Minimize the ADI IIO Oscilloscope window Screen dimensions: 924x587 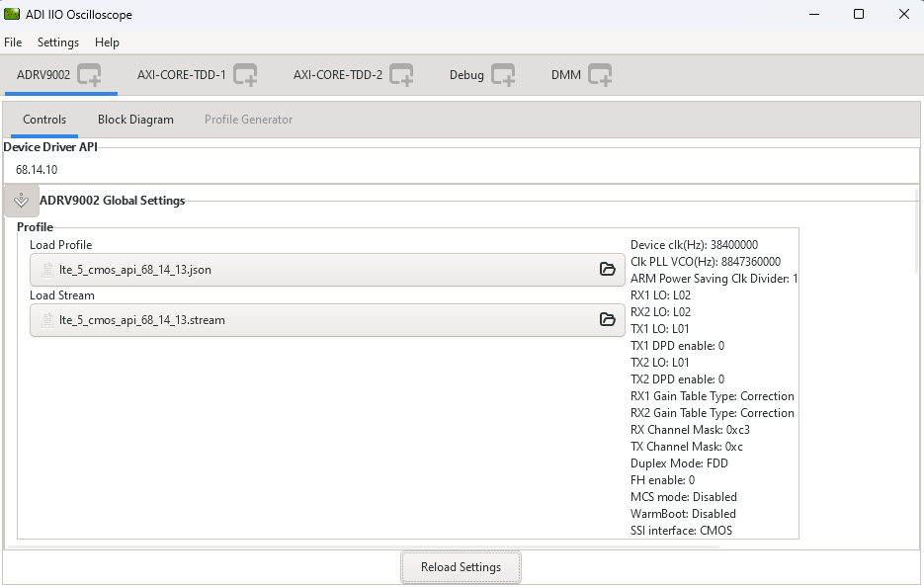(x=814, y=14)
